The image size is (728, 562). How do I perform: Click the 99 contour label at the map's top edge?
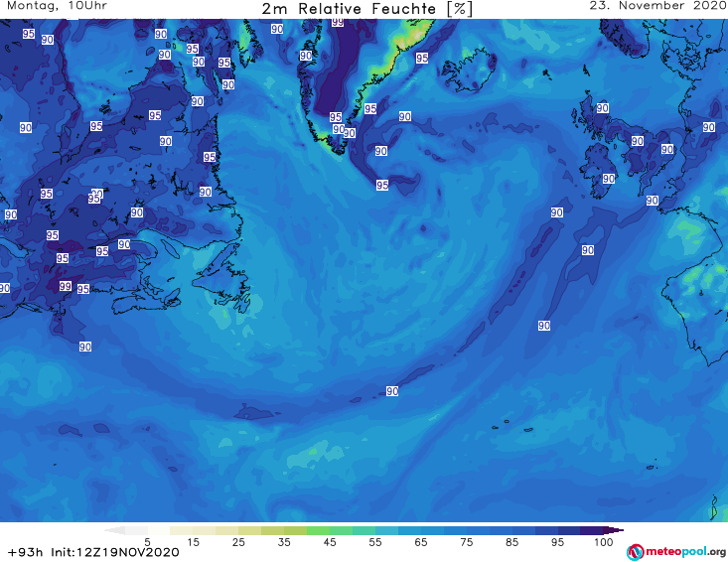pyautogui.click(x=338, y=22)
